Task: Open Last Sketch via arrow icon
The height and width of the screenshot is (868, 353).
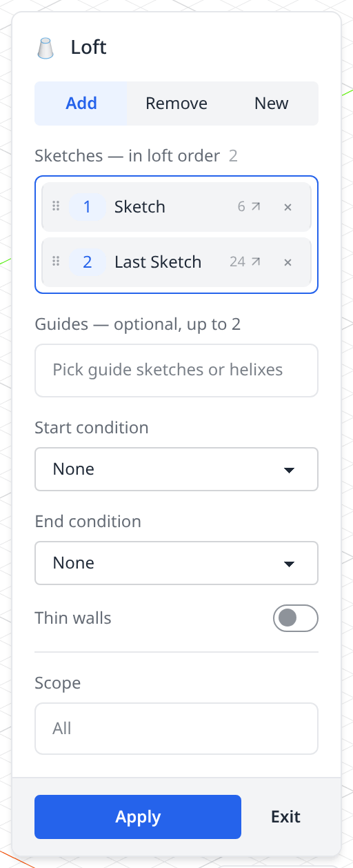Action: [x=256, y=262]
